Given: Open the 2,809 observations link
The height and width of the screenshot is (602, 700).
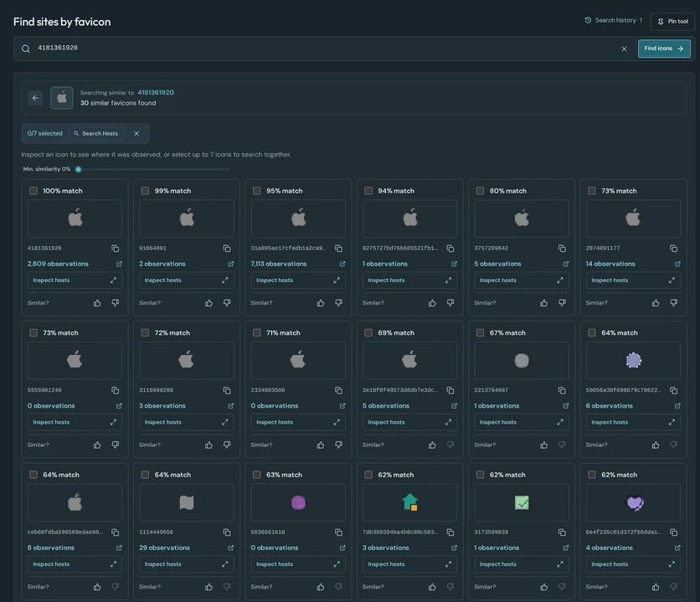Looking at the screenshot, I should point(58,264).
